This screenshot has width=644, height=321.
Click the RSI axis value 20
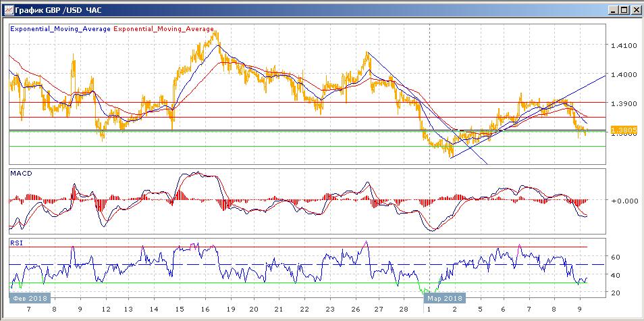[616, 293]
